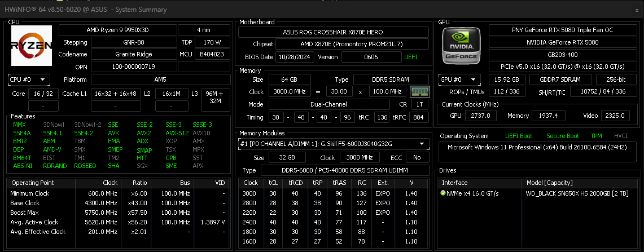Image resolution: width=644 pixels, height=252 pixels.
Task: Click the tRCD column header in timings table
Action: (296, 183)
